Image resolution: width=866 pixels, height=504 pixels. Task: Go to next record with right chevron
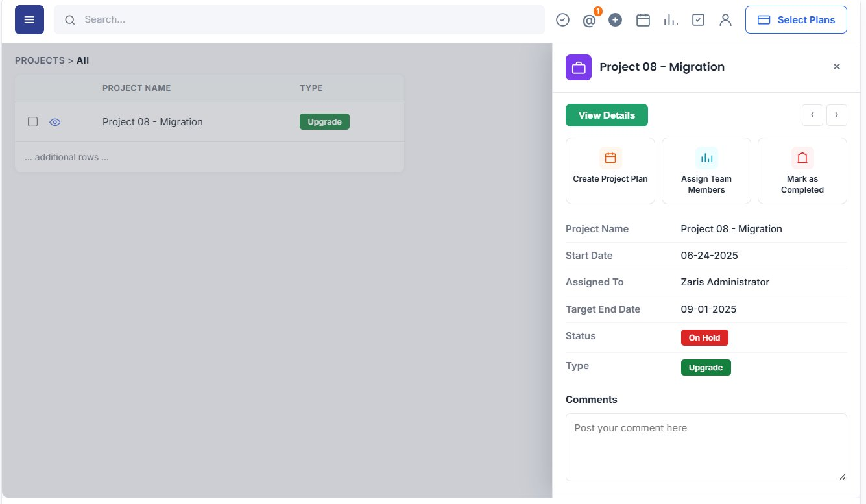pyautogui.click(x=837, y=115)
